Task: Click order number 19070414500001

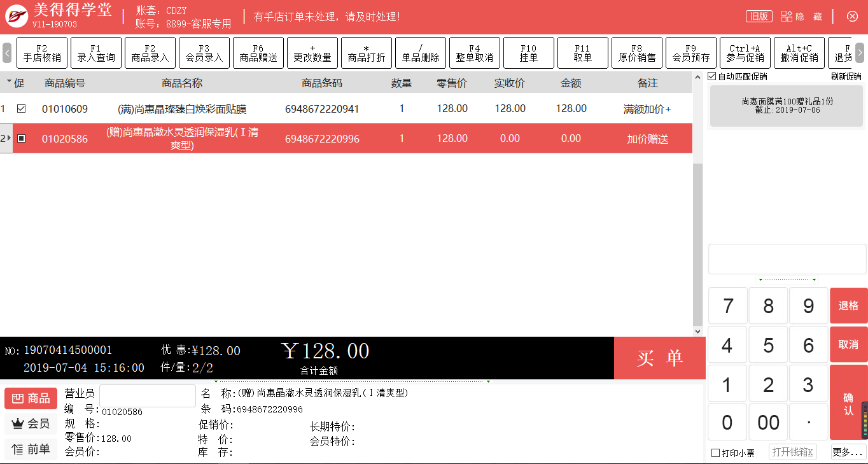Action: coord(68,350)
